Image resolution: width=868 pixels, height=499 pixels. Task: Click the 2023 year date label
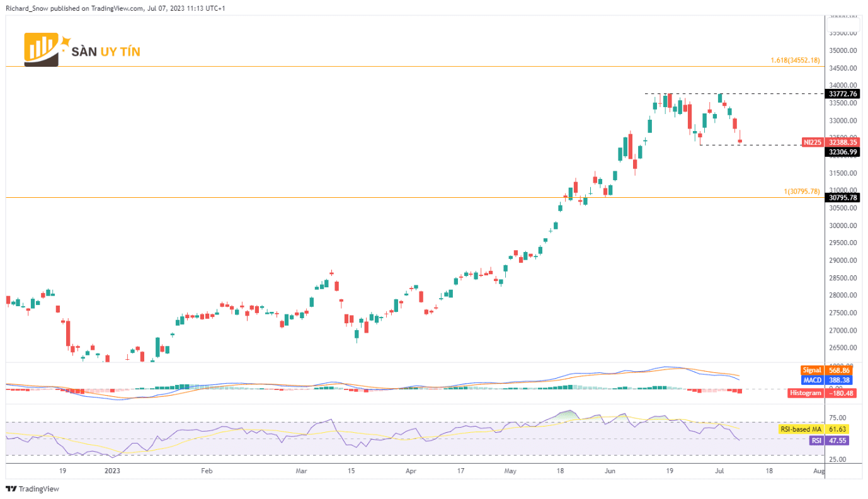point(112,471)
